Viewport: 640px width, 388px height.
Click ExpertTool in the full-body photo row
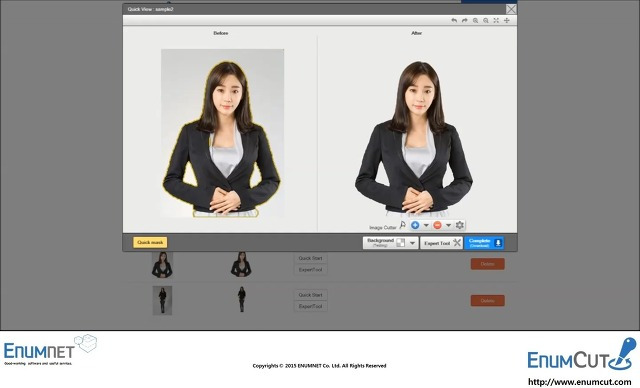[310, 306]
